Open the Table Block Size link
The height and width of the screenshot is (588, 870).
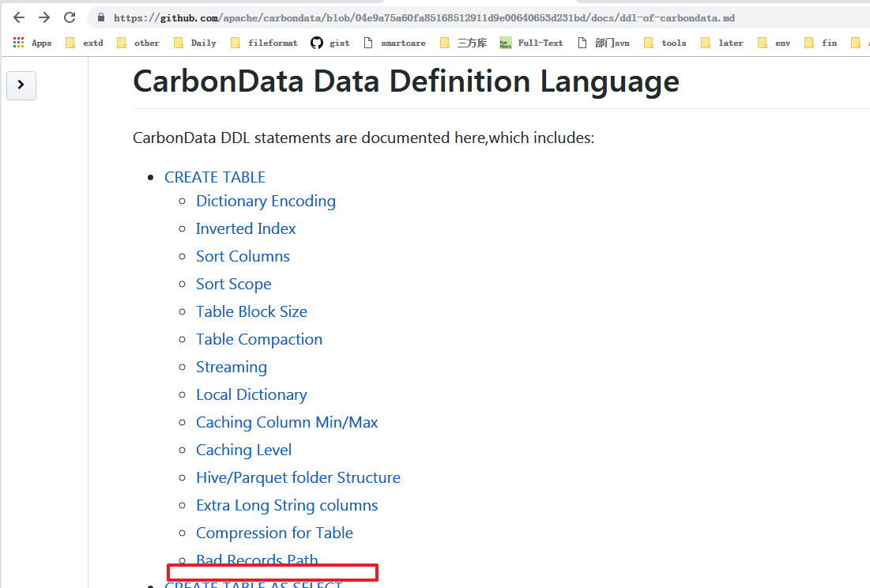click(251, 311)
